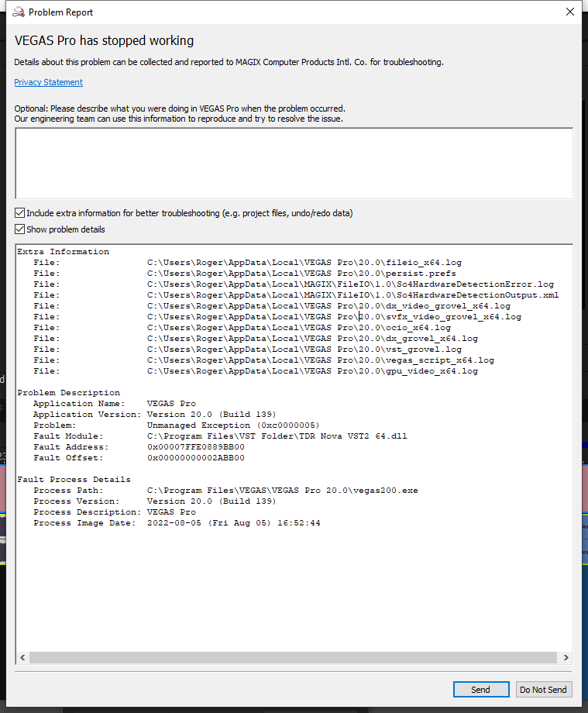Image resolution: width=588 pixels, height=713 pixels.
Task: Close the Problem Report dialog
Action: (x=570, y=12)
